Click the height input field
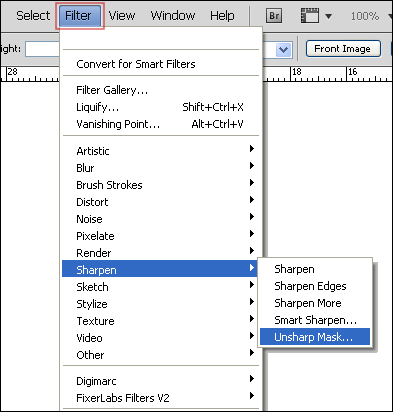The height and width of the screenshot is (412, 393). pos(43,49)
